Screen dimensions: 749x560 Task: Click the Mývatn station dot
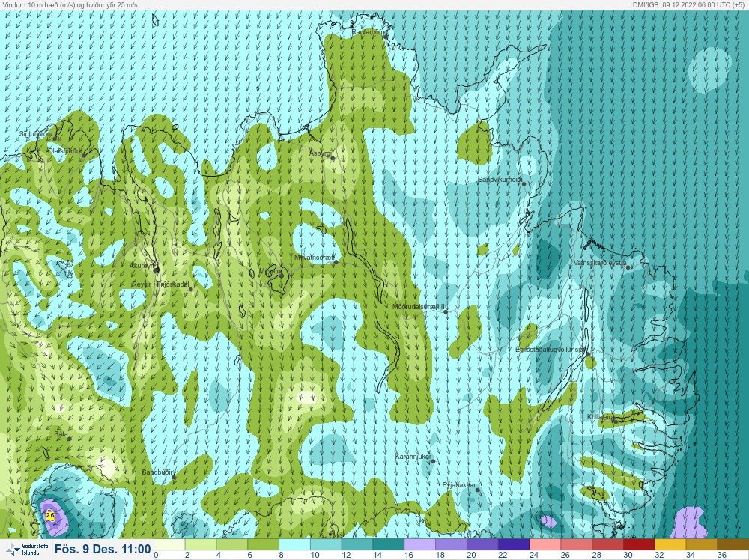pyautogui.click(x=282, y=276)
